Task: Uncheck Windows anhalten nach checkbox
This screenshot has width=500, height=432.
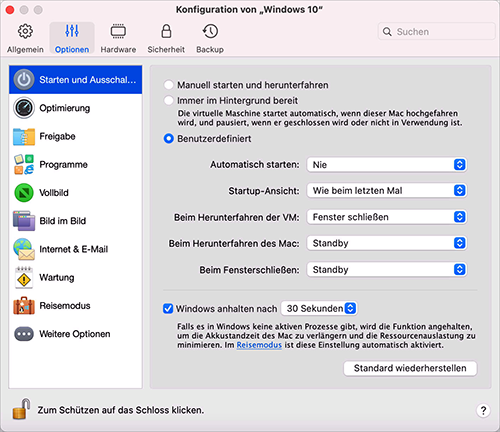Action: (x=168, y=308)
